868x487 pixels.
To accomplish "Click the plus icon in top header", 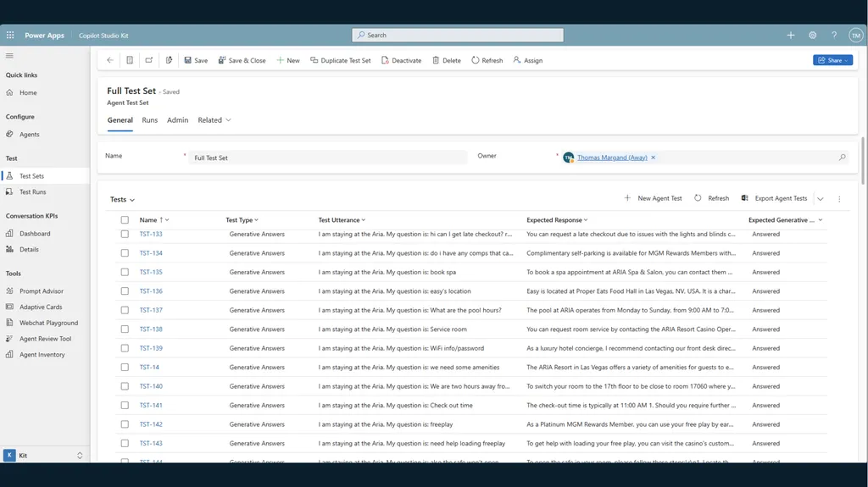I will (x=791, y=35).
